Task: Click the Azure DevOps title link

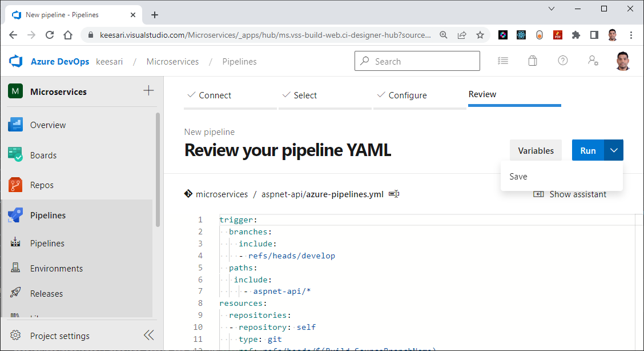Action: point(60,61)
